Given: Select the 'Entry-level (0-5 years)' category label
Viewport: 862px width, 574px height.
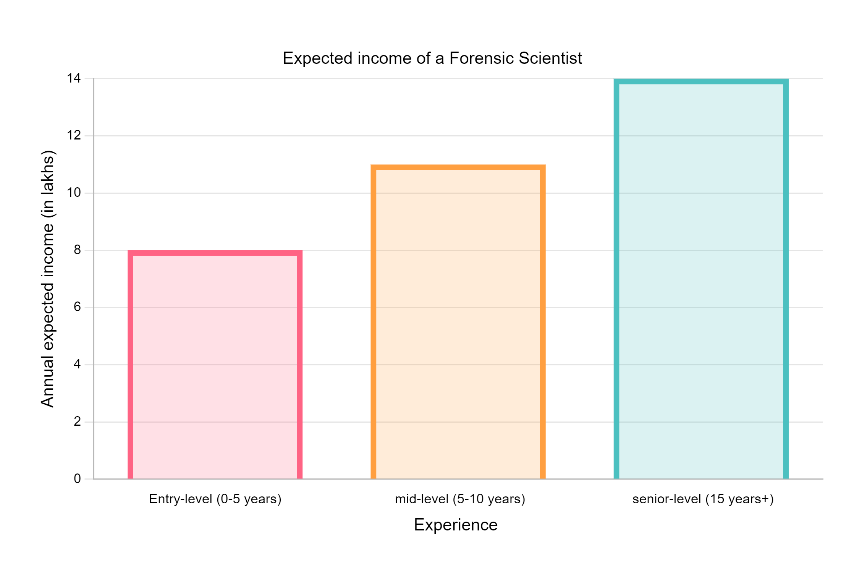Looking at the screenshot, I should tap(215, 498).
